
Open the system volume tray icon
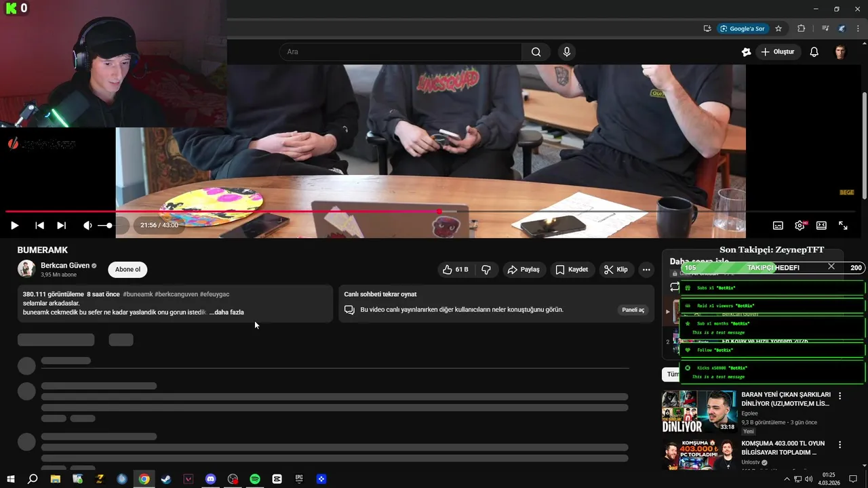[808, 479]
